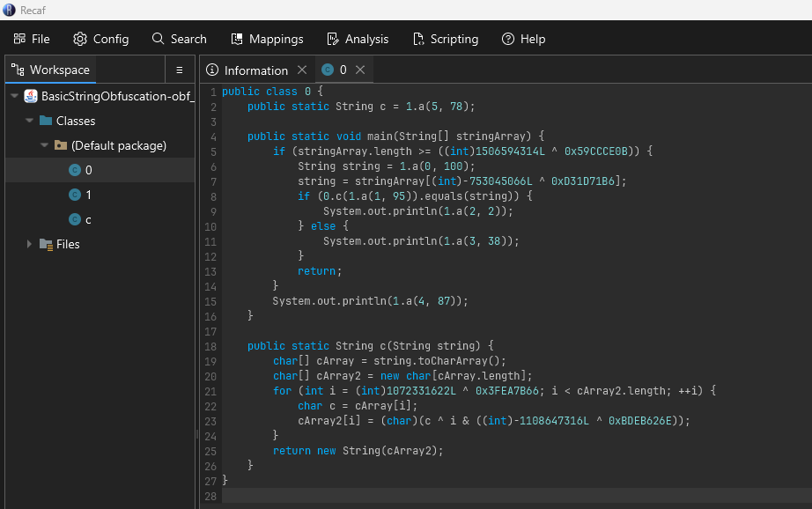The image size is (812, 509).
Task: Open the Config menu gear icon
Action: click(x=80, y=39)
